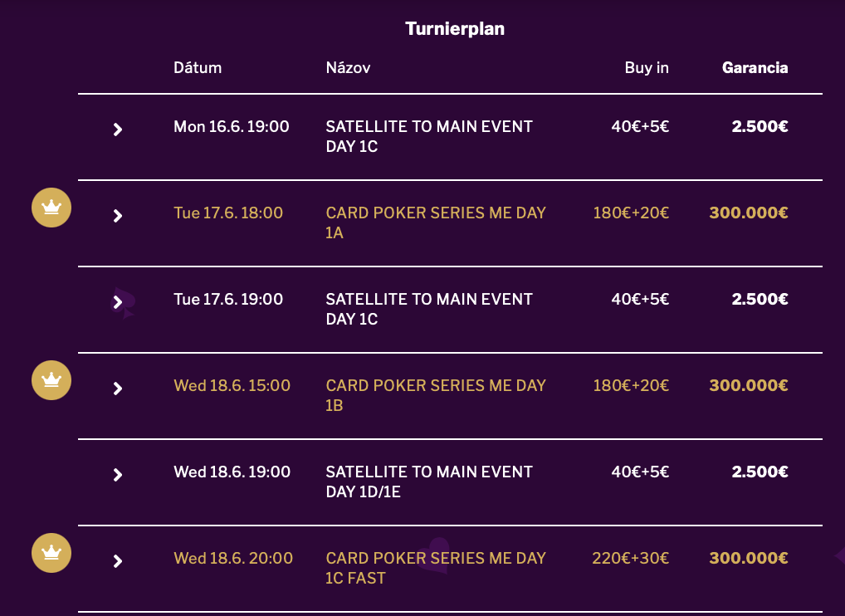The image size is (845, 616).
Task: Expand the Tue 17.6. 19:00 satellite row
Action: [118, 302]
